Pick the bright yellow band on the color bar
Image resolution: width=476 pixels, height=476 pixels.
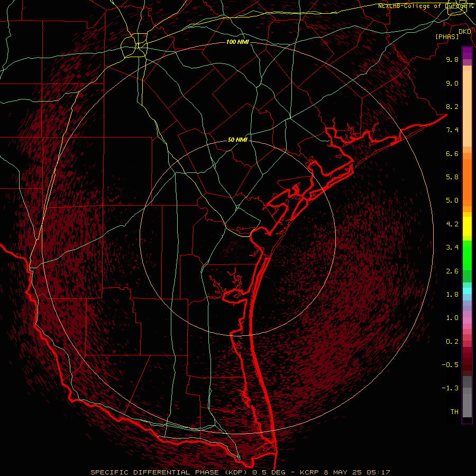tap(467, 226)
